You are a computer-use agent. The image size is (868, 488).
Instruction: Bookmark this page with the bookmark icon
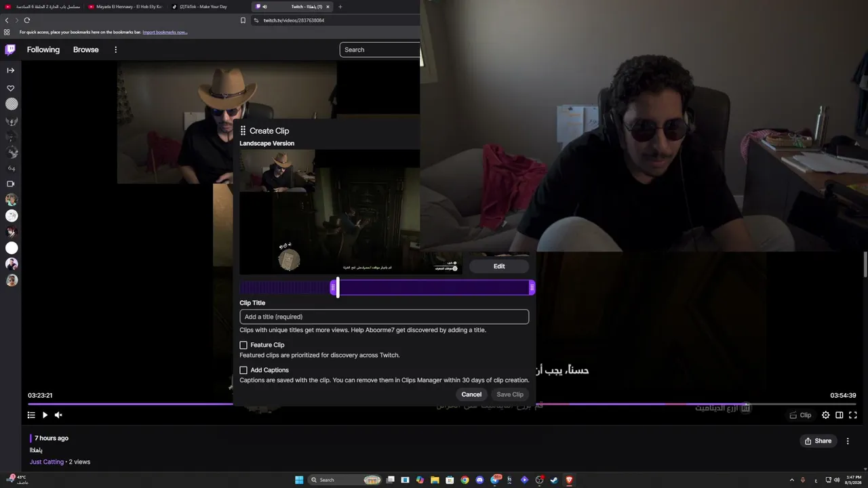243,20
